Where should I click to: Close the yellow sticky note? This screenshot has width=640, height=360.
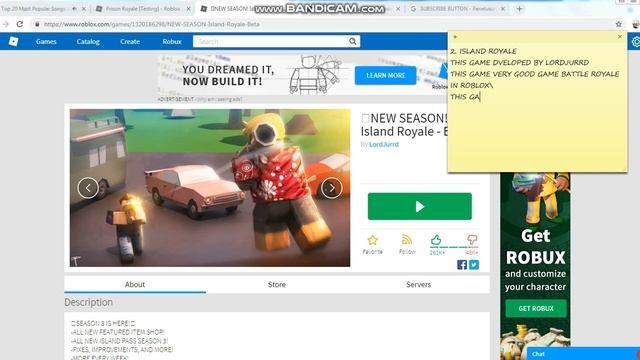[x=620, y=37]
